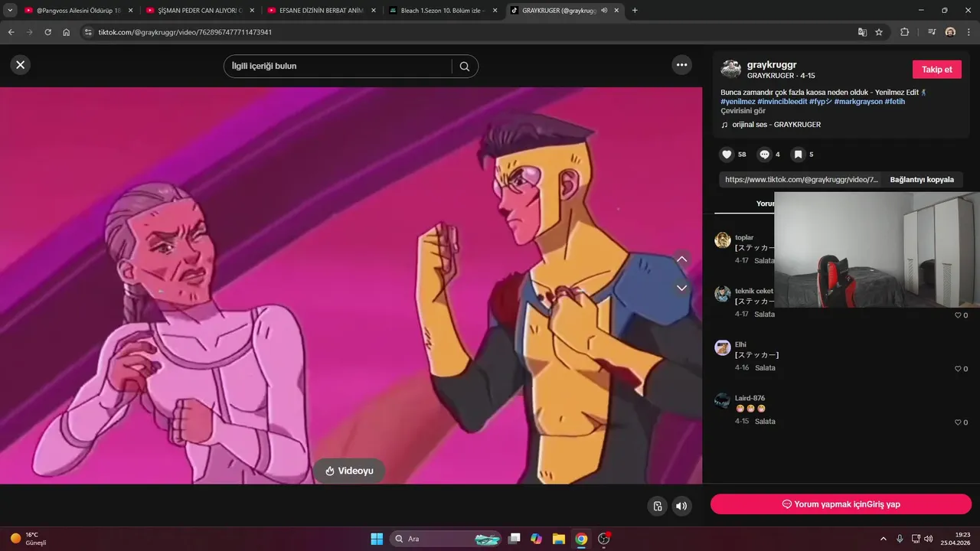Image resolution: width=980 pixels, height=551 pixels.
Task: Click the tiktok.com address bar URL
Action: click(x=185, y=32)
